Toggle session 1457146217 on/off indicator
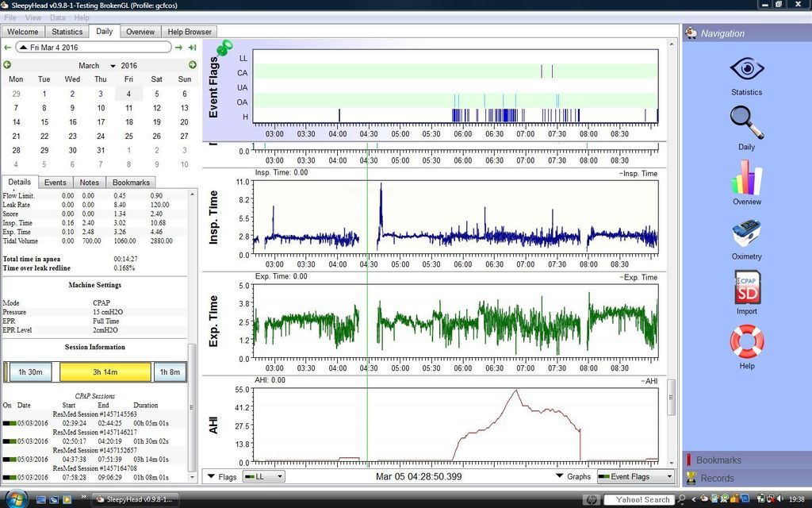Screen dimensions: 812x508 (x=10, y=441)
